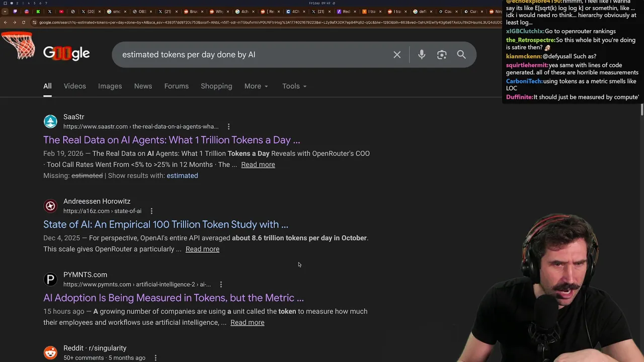Open Google Lens image search icon
Screen dimensions: 644x362
(442, 54)
